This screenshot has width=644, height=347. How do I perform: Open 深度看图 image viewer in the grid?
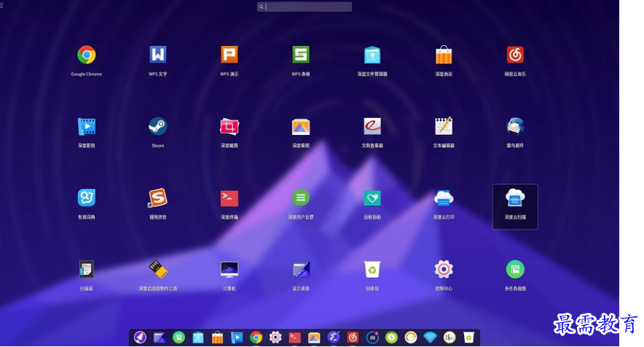tap(301, 127)
